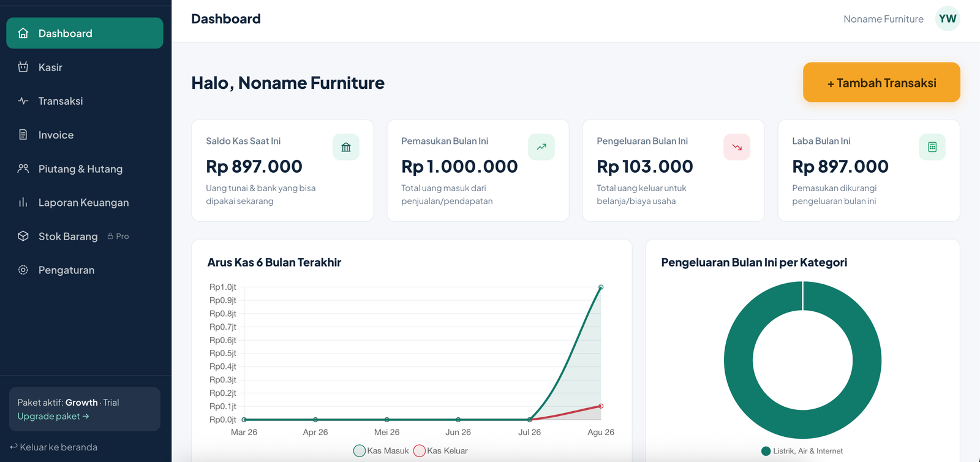Click the Arus Kas 6 Bulan Terakhir heading
The width and height of the screenshot is (980, 462).
click(x=274, y=262)
